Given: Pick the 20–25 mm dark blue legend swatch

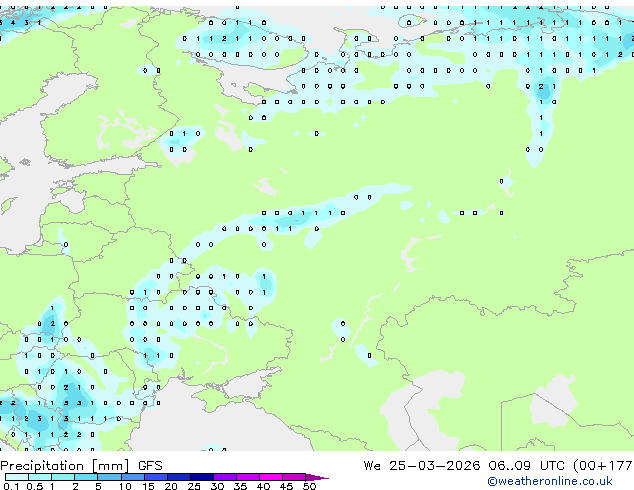Looking at the screenshot, I should (x=179, y=477).
